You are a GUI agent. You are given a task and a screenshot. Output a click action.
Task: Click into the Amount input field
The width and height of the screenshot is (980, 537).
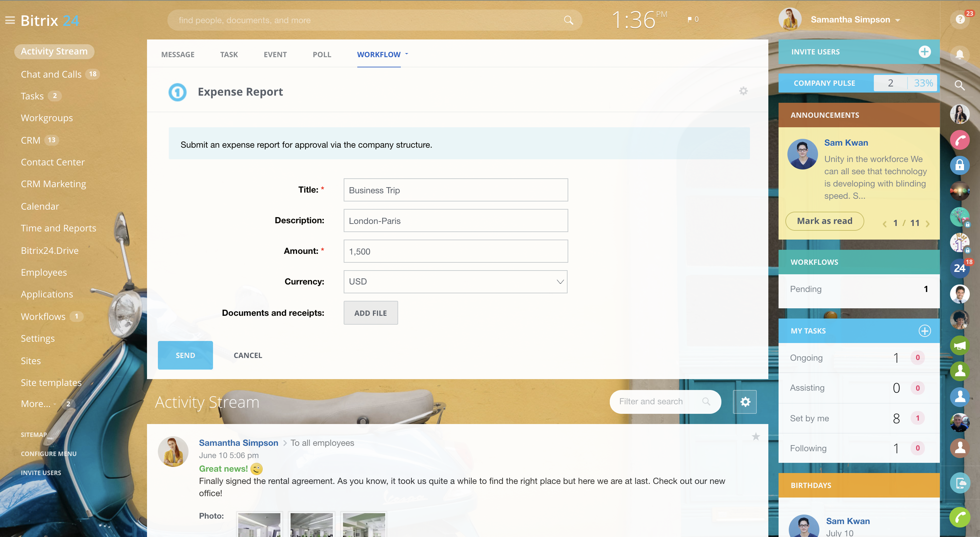[x=455, y=251]
